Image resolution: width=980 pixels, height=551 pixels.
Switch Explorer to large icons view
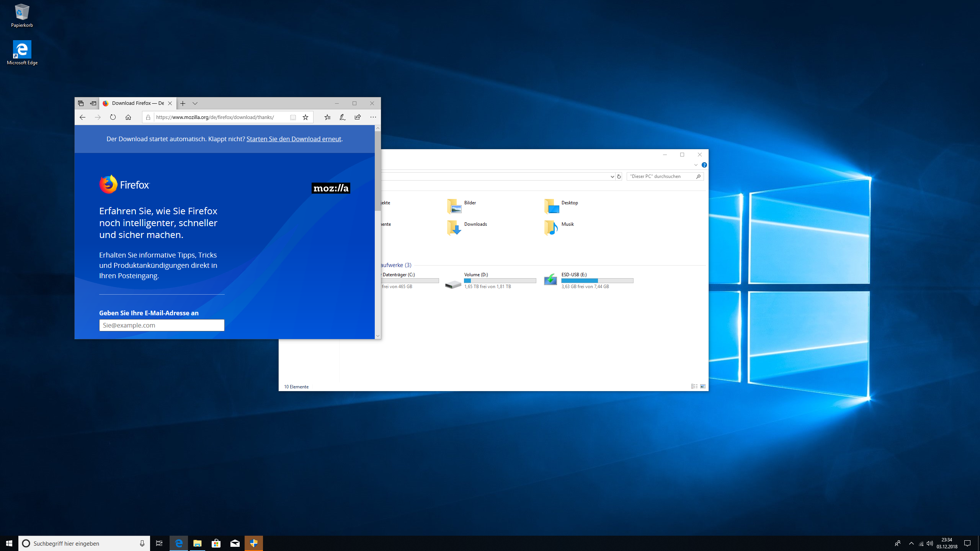point(703,386)
